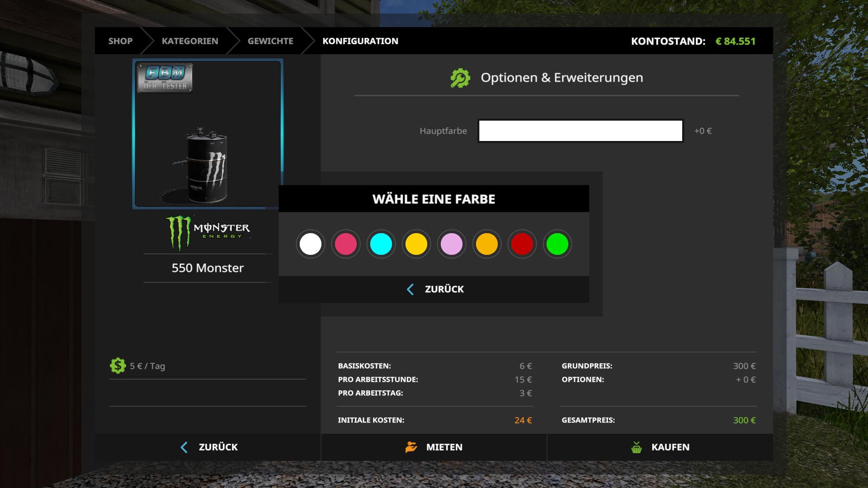Click the blue chevron in the color dialog
The width and height of the screenshot is (868, 488).
[x=410, y=289]
